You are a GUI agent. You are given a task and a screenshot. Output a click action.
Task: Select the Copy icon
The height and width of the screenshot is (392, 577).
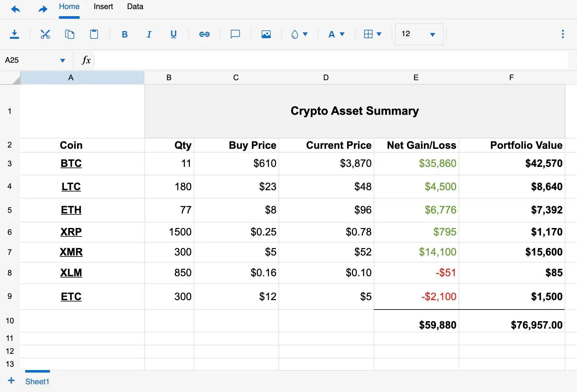click(x=70, y=34)
